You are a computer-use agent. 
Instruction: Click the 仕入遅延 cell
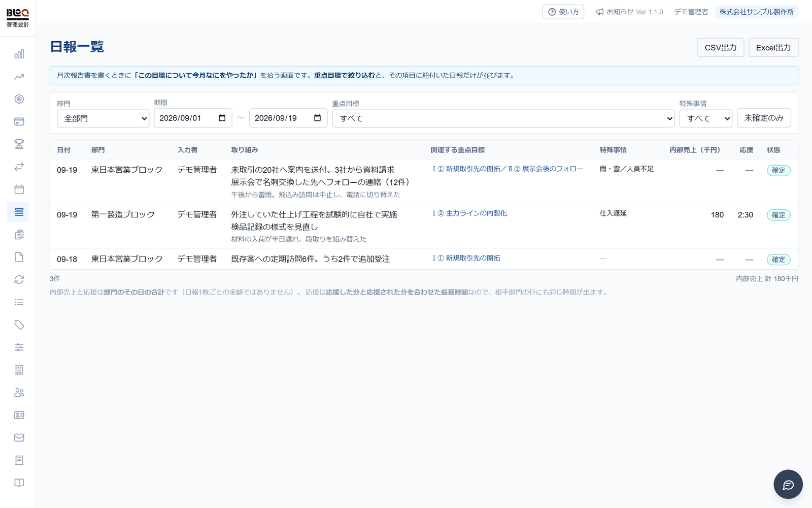(613, 213)
